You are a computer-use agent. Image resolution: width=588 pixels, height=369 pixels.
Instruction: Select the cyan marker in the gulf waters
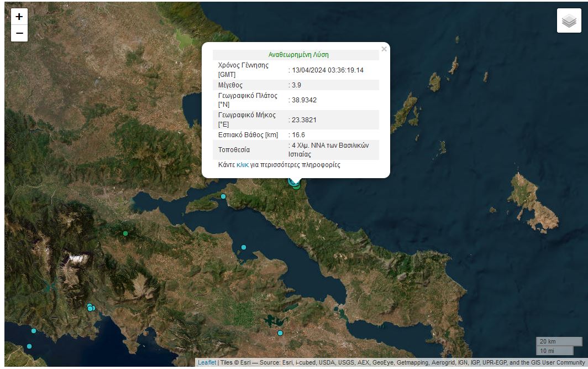pyautogui.click(x=244, y=247)
